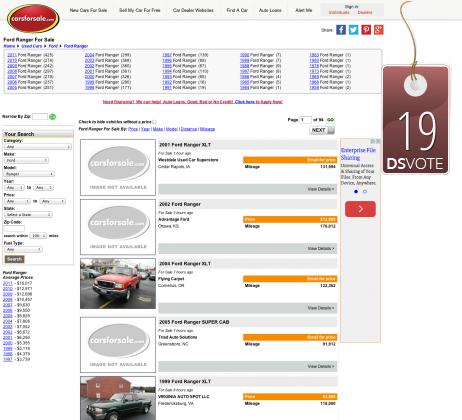Share the page on Facebook
Viewport: 462px width, 420px height.
(341, 30)
